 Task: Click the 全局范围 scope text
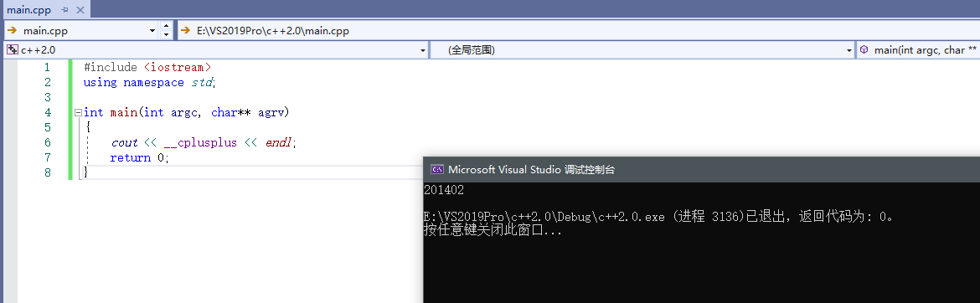pos(472,50)
